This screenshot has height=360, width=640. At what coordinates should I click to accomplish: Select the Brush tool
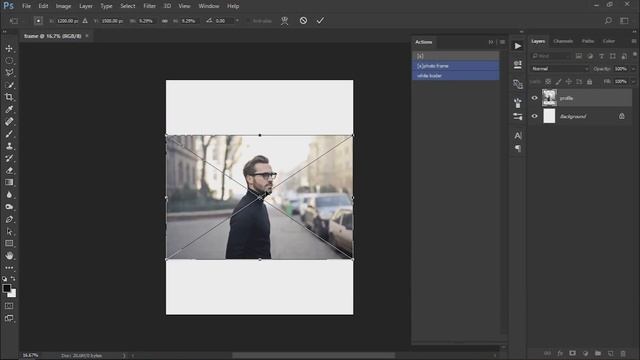click(9, 134)
